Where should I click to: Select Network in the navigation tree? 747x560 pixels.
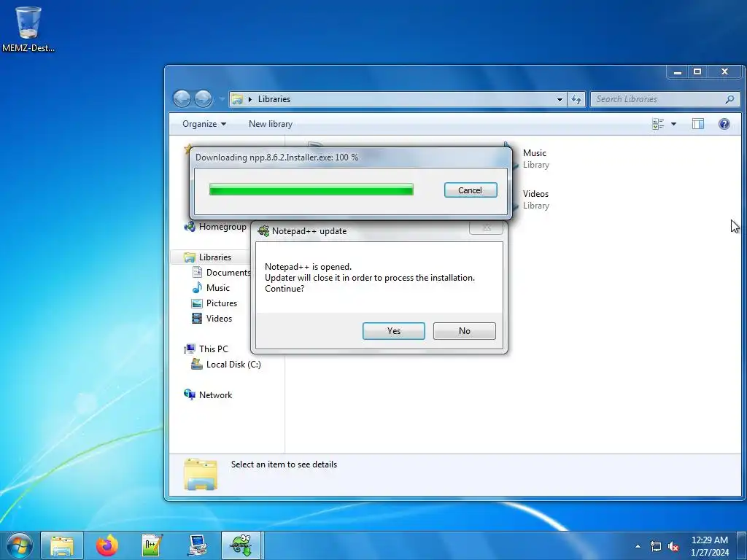coord(215,394)
